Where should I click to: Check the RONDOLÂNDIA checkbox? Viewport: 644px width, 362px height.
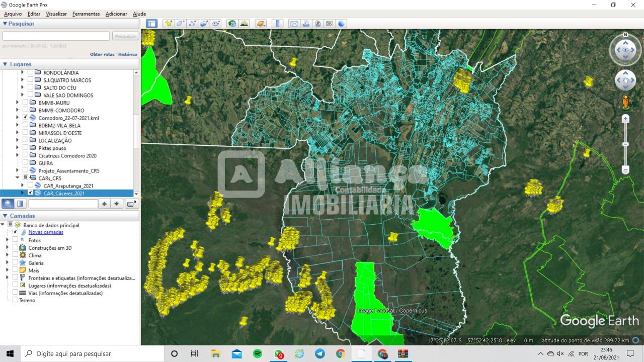pyautogui.click(x=30, y=72)
